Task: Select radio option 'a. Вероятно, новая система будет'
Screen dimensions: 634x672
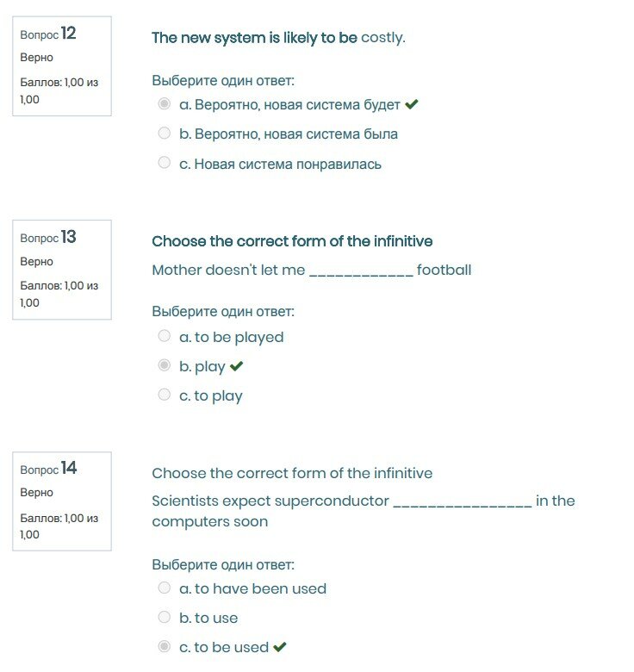Action: click(165, 104)
